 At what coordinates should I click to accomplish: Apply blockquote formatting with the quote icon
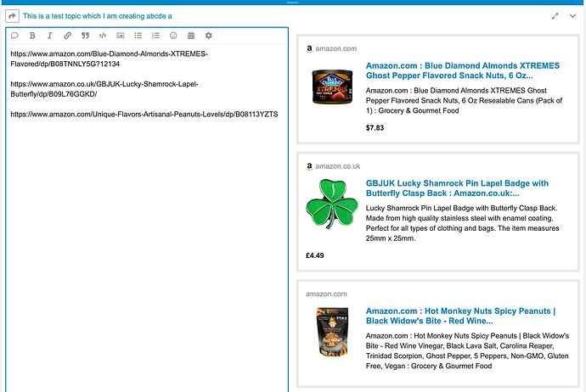[85, 36]
